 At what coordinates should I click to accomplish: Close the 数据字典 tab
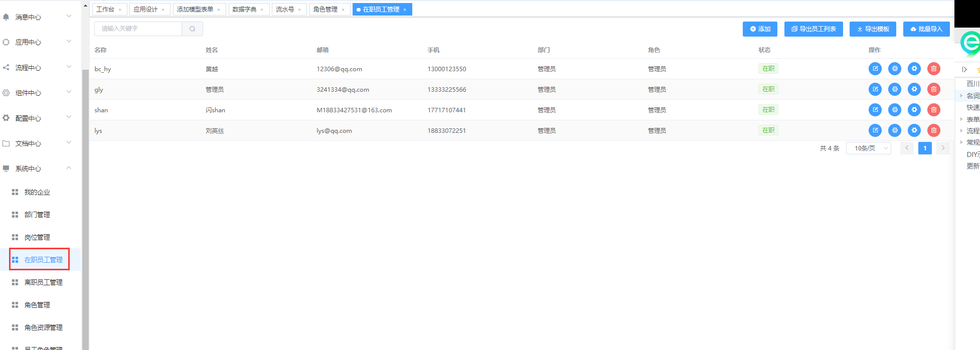tap(262, 10)
